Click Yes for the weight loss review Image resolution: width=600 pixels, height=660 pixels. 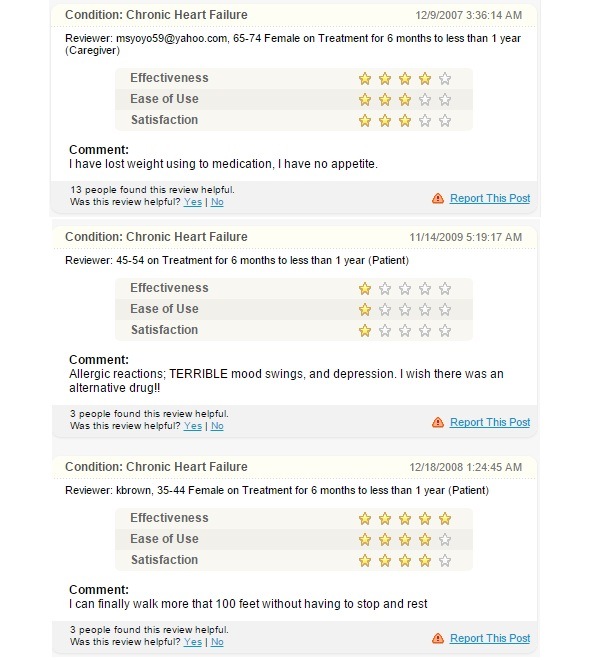[x=193, y=202]
